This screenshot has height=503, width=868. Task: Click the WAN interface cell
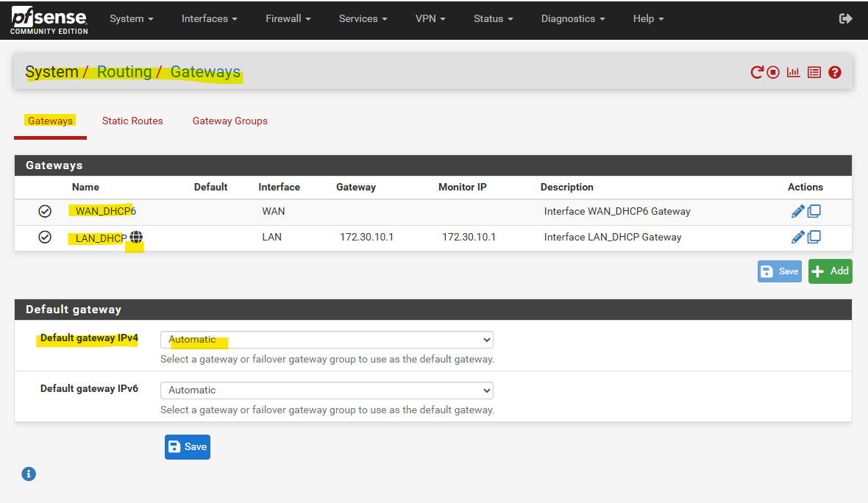point(274,211)
